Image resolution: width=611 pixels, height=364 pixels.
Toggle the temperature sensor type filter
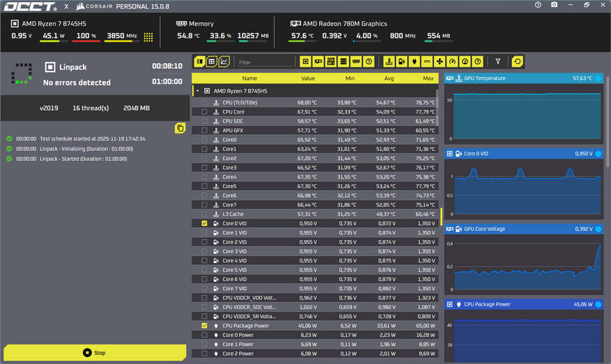click(x=389, y=61)
